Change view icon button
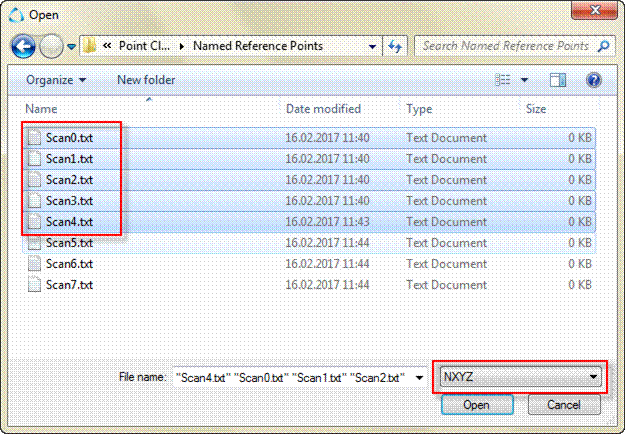Viewport: 625px width, 434px height. click(x=503, y=80)
